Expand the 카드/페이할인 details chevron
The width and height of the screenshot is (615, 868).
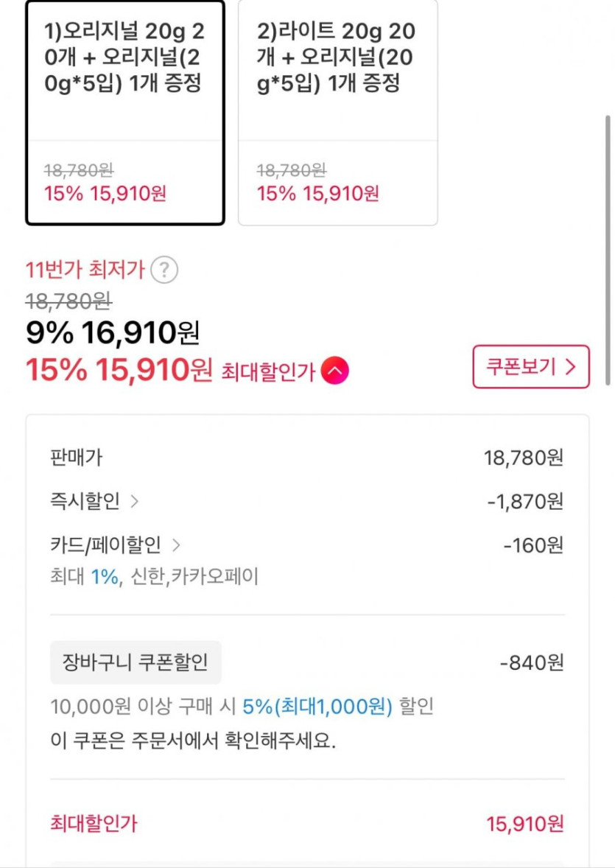pyautogui.click(x=175, y=546)
